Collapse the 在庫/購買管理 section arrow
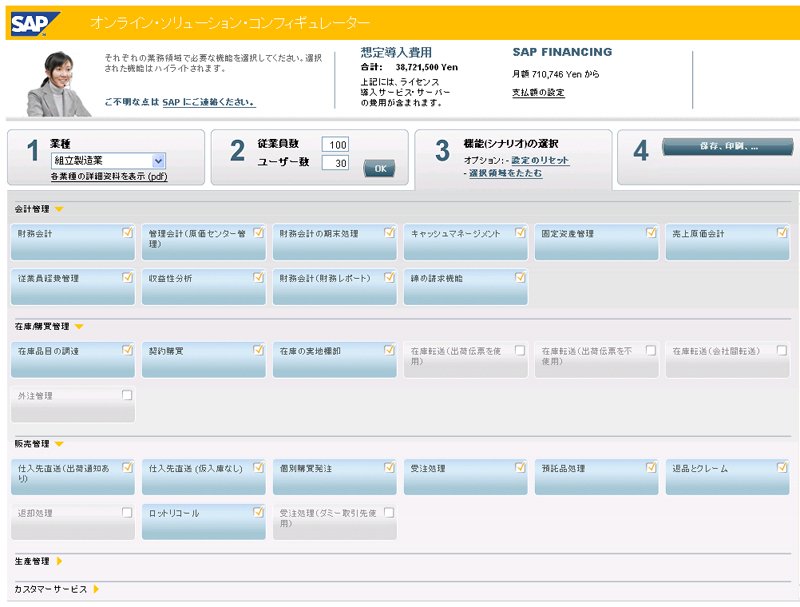The image size is (800, 607). 79,326
